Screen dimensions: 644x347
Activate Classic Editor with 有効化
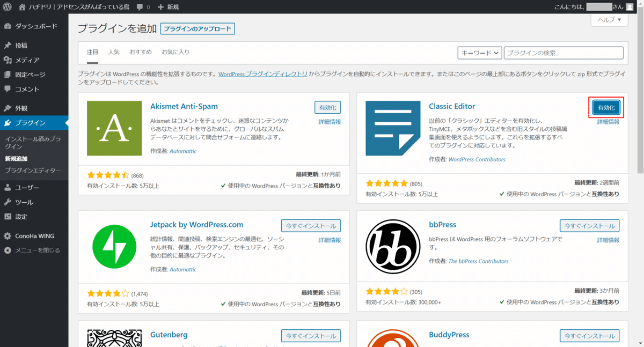606,108
